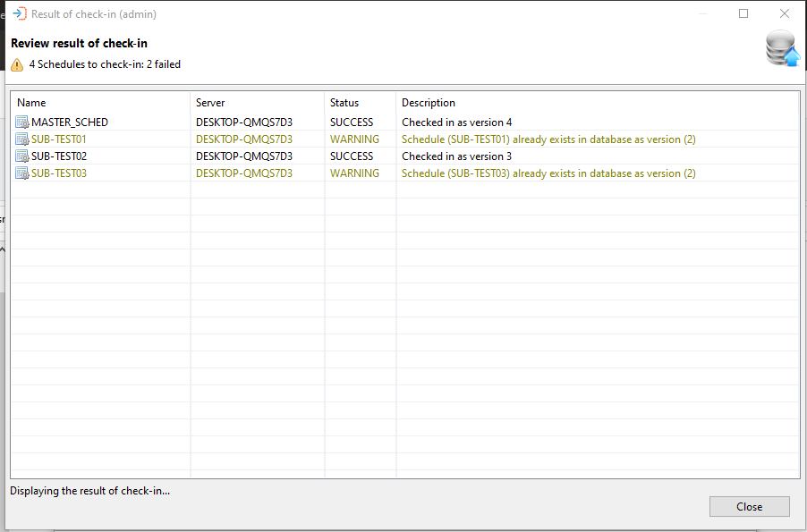The height and width of the screenshot is (532, 807).
Task: Close the check-in result dialog with Close button
Action: click(750, 507)
